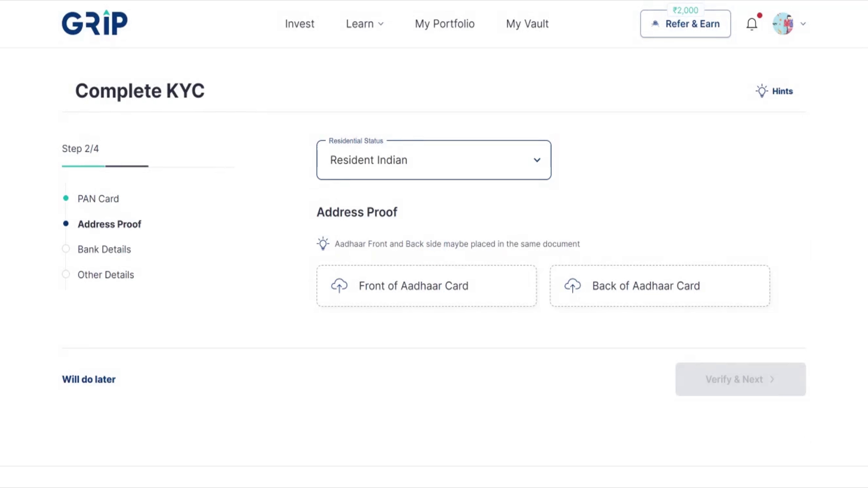868x488 pixels.
Task: Click the Refer & Earn button
Action: click(x=685, y=24)
